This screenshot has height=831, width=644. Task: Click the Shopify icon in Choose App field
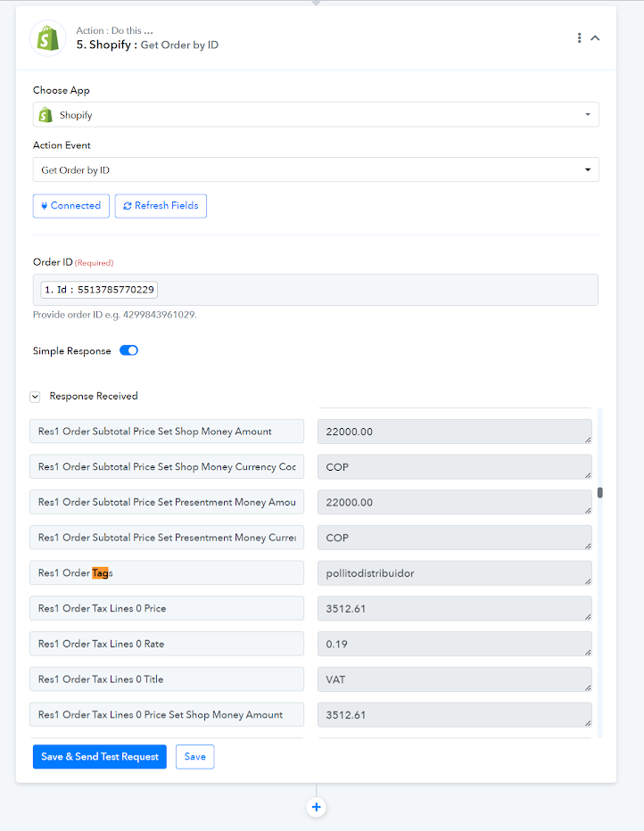pyautogui.click(x=46, y=114)
